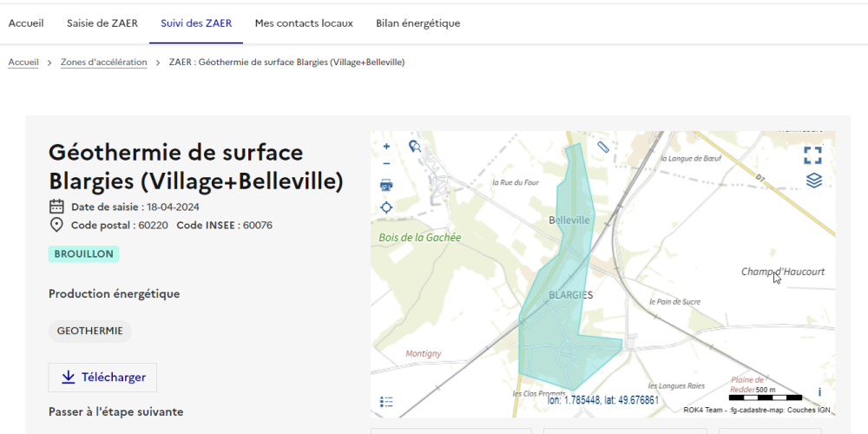The image size is (868, 434).
Task: Open the map attribution info icon
Action: 819,392
